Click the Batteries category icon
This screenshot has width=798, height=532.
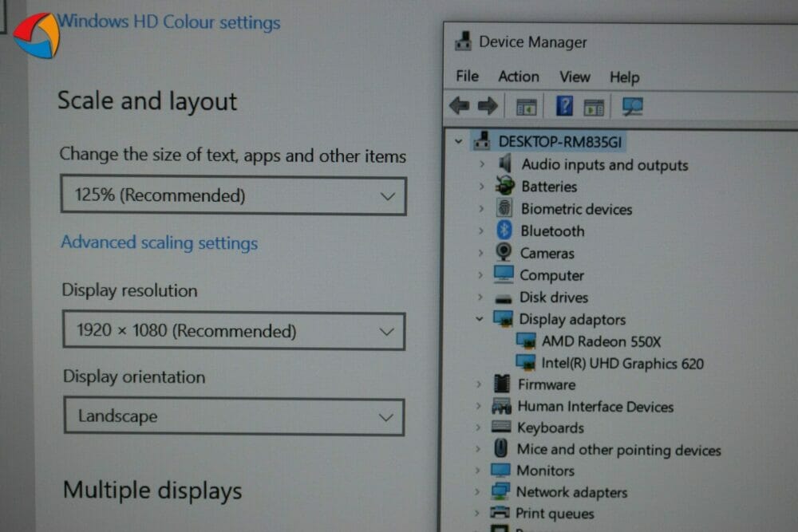[505, 186]
